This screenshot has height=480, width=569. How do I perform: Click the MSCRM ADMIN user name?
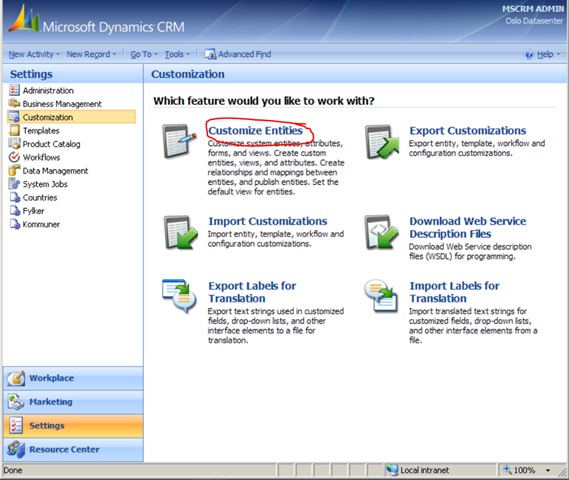533,9
